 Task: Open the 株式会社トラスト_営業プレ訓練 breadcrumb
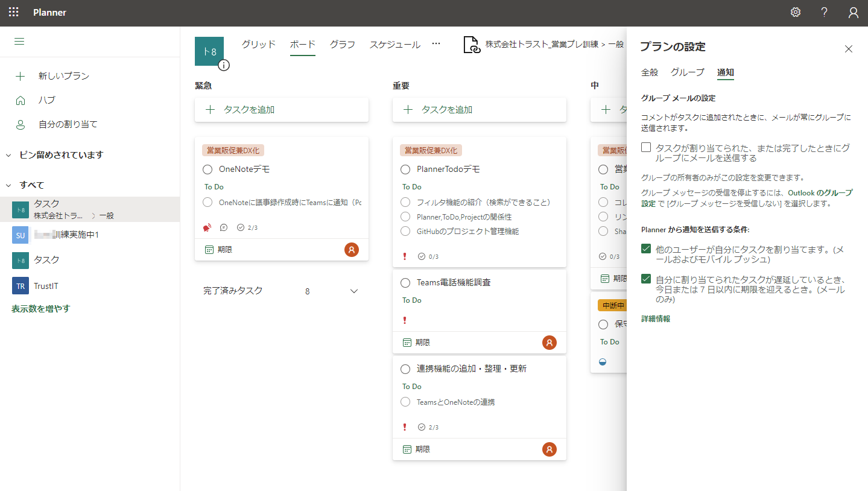tap(542, 45)
